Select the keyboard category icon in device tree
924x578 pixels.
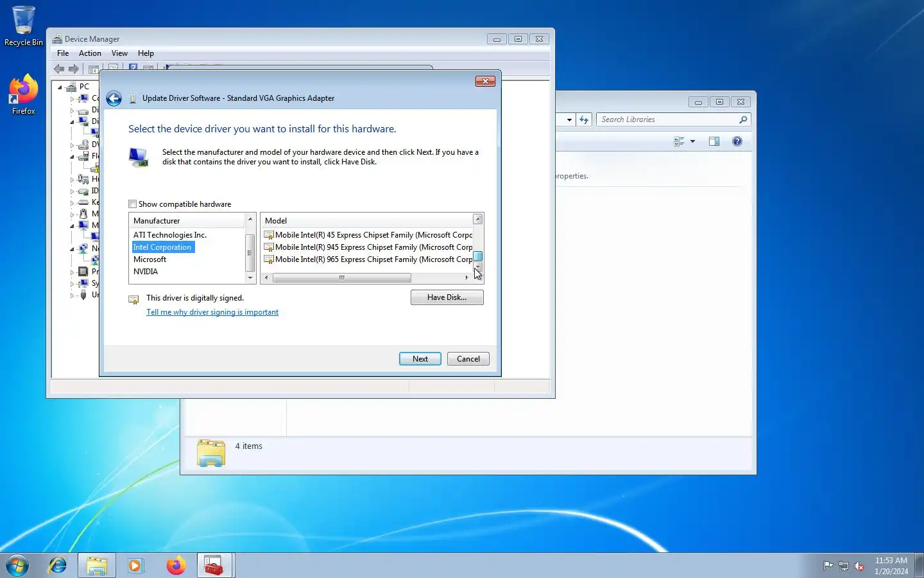pos(83,202)
